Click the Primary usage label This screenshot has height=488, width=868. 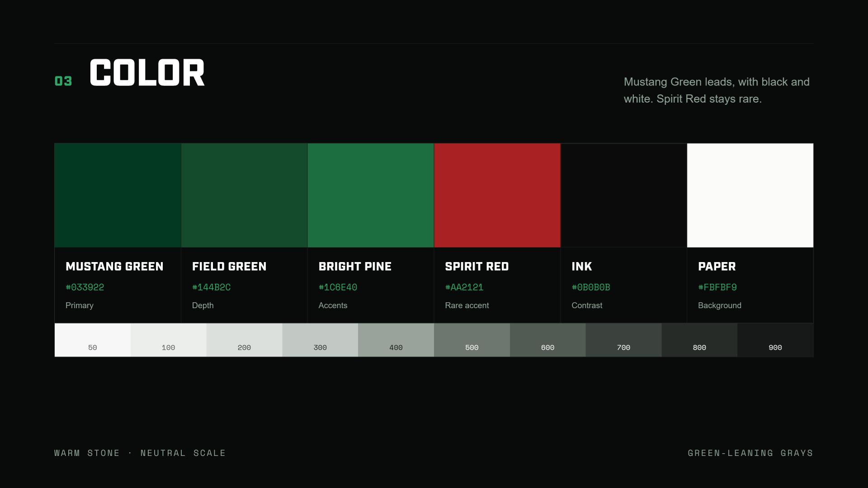[80, 305]
